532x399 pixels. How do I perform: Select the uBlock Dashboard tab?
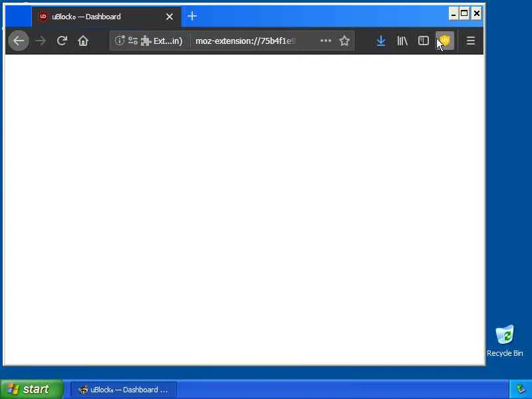(x=106, y=17)
